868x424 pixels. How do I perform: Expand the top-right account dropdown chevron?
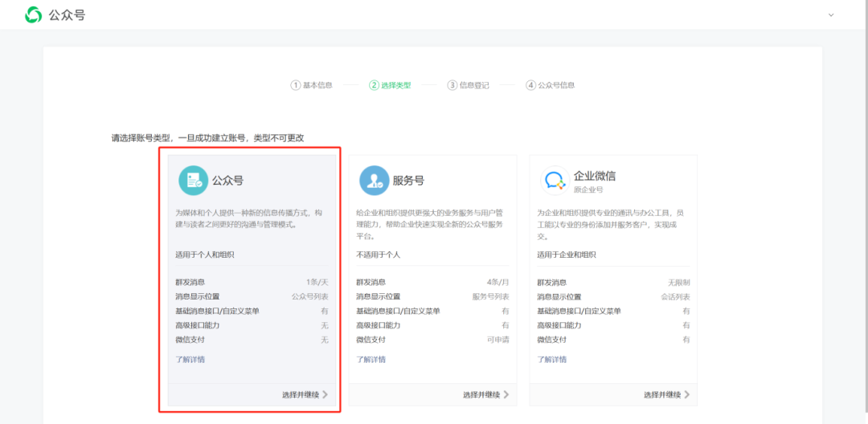pos(830,15)
